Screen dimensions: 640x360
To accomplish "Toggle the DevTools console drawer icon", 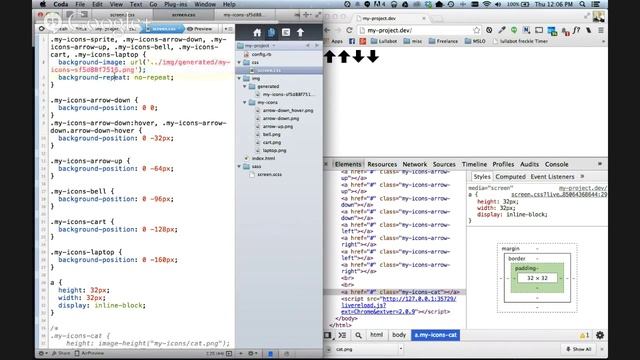I will tap(342, 335).
